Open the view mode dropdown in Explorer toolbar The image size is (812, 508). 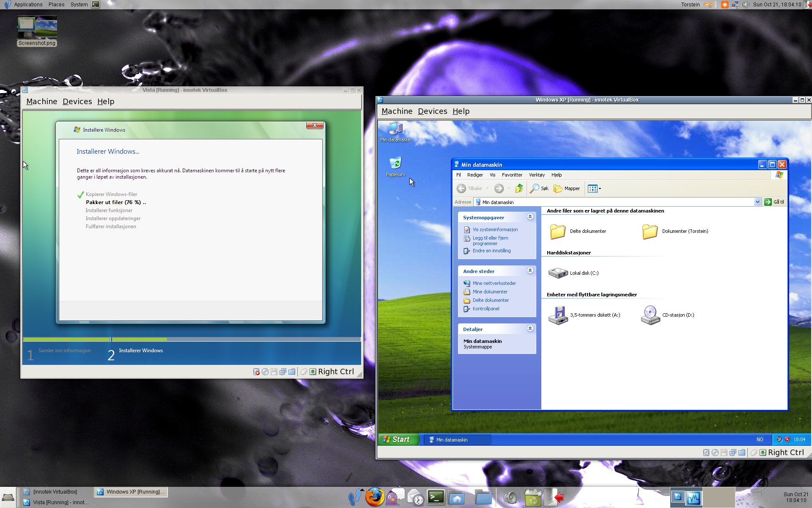coord(600,188)
